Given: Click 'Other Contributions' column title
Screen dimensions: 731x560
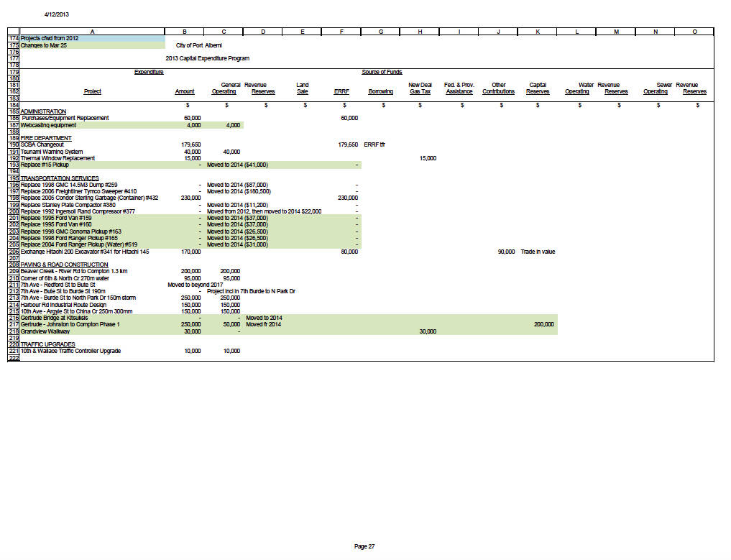Looking at the screenshot, I should pyautogui.click(x=498, y=88).
